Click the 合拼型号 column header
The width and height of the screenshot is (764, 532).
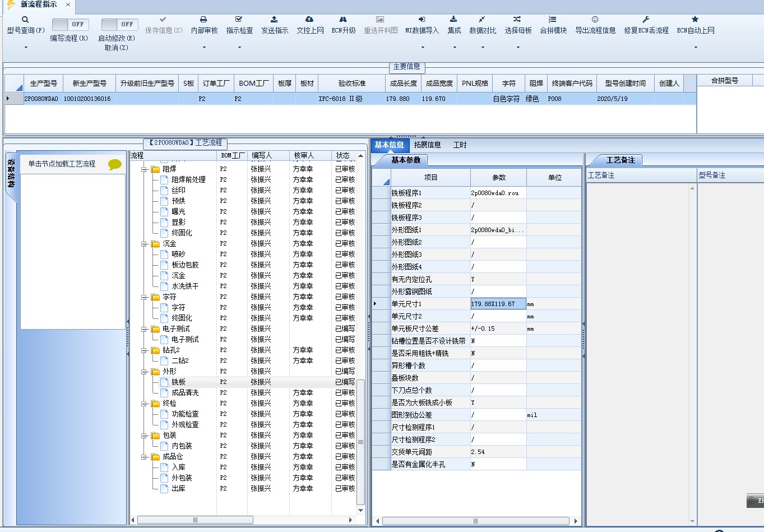point(724,80)
